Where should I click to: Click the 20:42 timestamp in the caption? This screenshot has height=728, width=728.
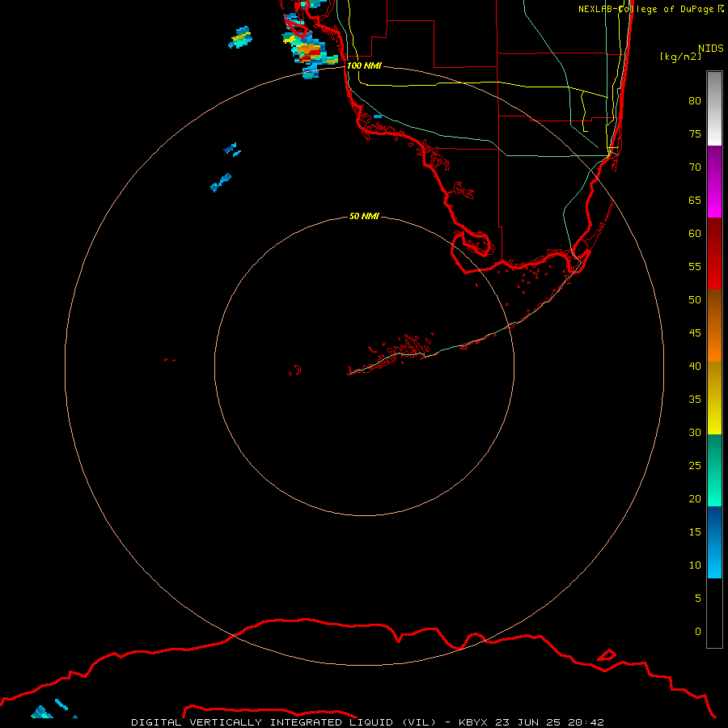(585, 722)
